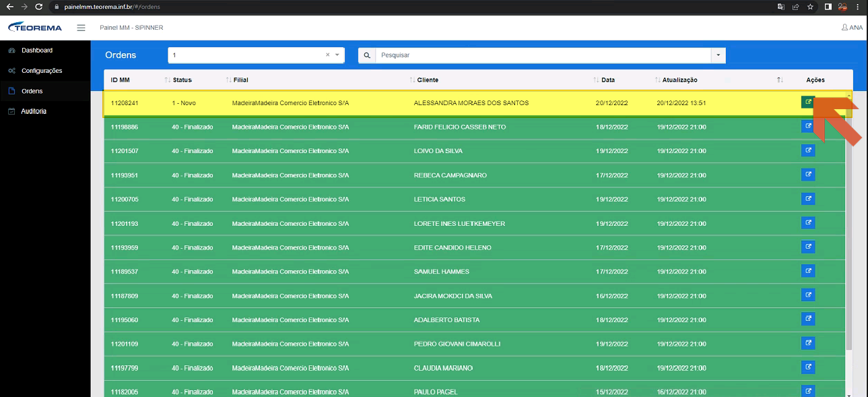Viewport: 868px width, 397px height.
Task: Share this page from address bar
Action: point(795,6)
